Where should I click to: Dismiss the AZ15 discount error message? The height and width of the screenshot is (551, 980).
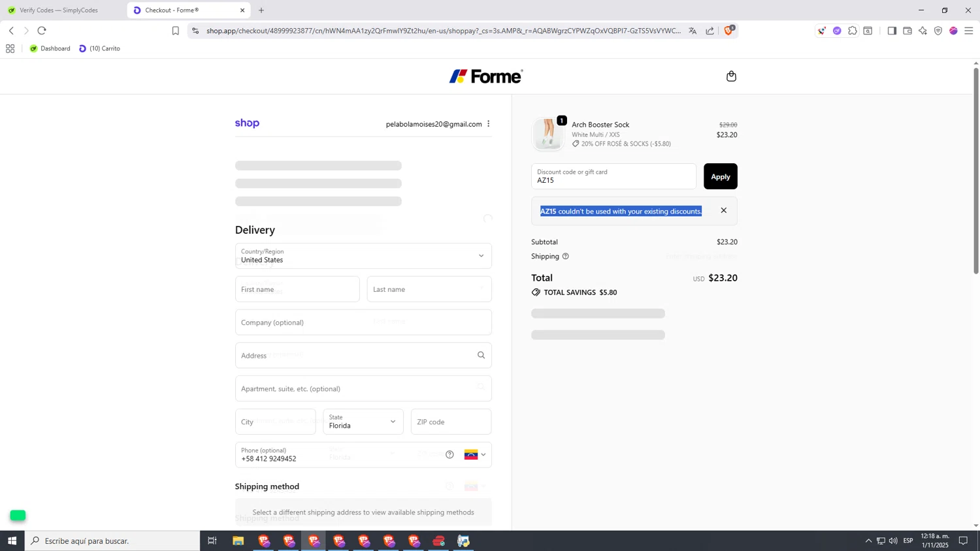pos(723,210)
